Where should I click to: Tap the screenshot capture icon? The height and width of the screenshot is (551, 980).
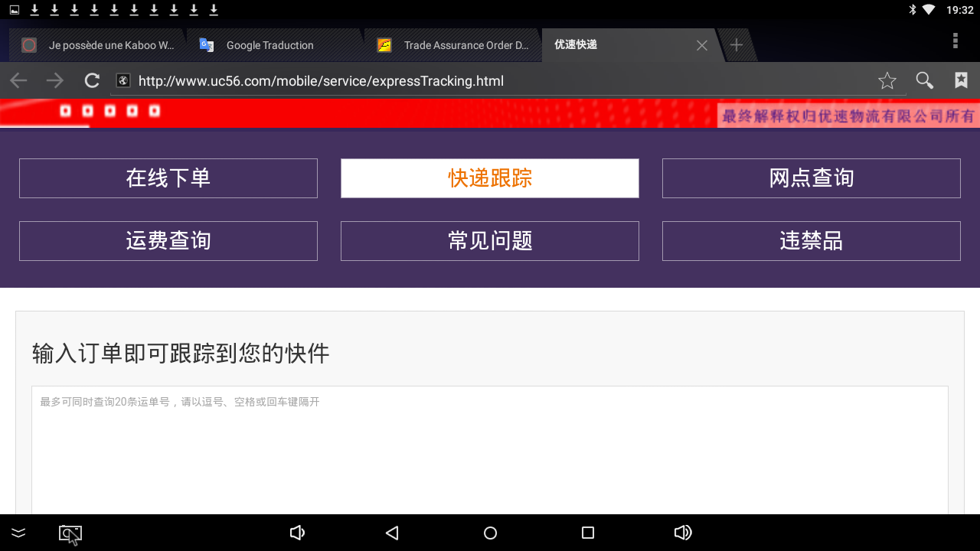pyautogui.click(x=70, y=533)
